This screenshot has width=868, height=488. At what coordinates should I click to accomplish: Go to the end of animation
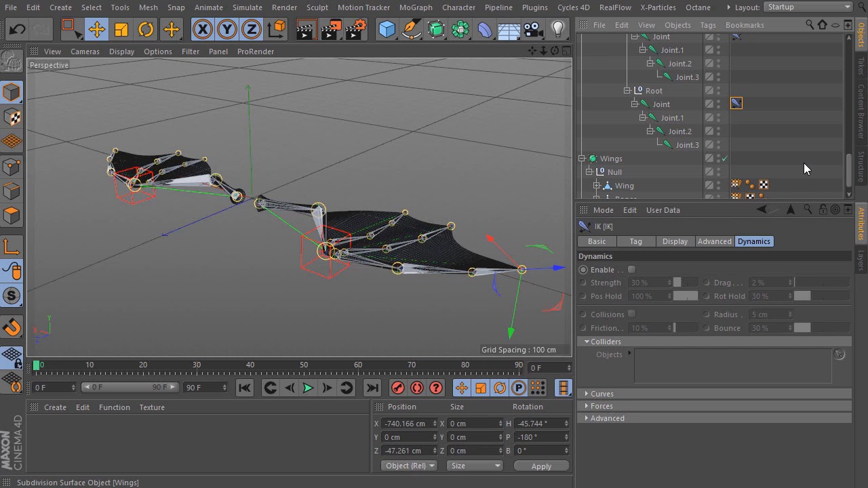pyautogui.click(x=372, y=388)
